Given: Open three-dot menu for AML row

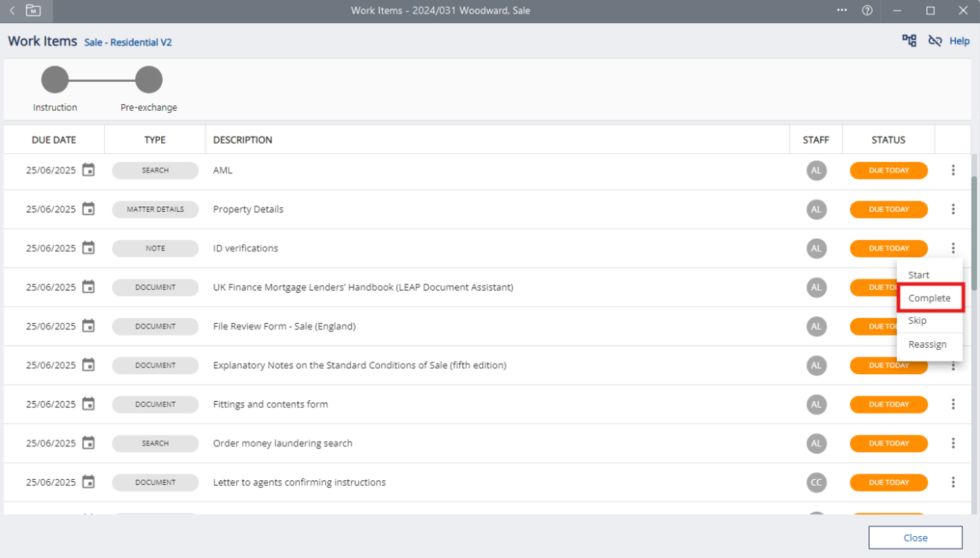Looking at the screenshot, I should pos(953,170).
